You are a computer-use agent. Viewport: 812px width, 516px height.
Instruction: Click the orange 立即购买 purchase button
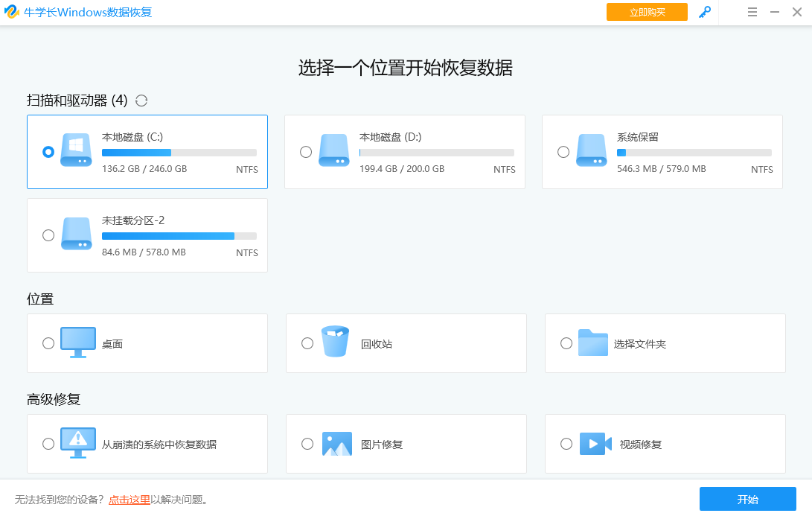pos(647,12)
